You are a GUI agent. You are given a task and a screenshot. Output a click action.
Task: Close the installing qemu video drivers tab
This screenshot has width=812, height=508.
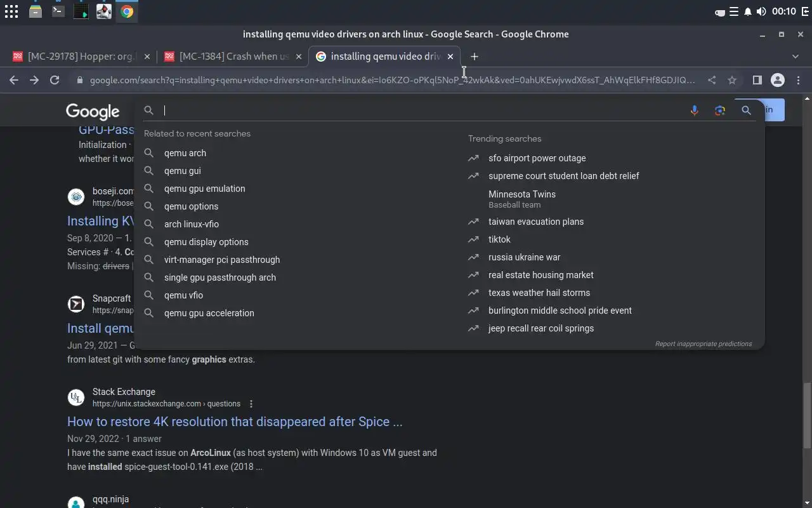pos(450,57)
